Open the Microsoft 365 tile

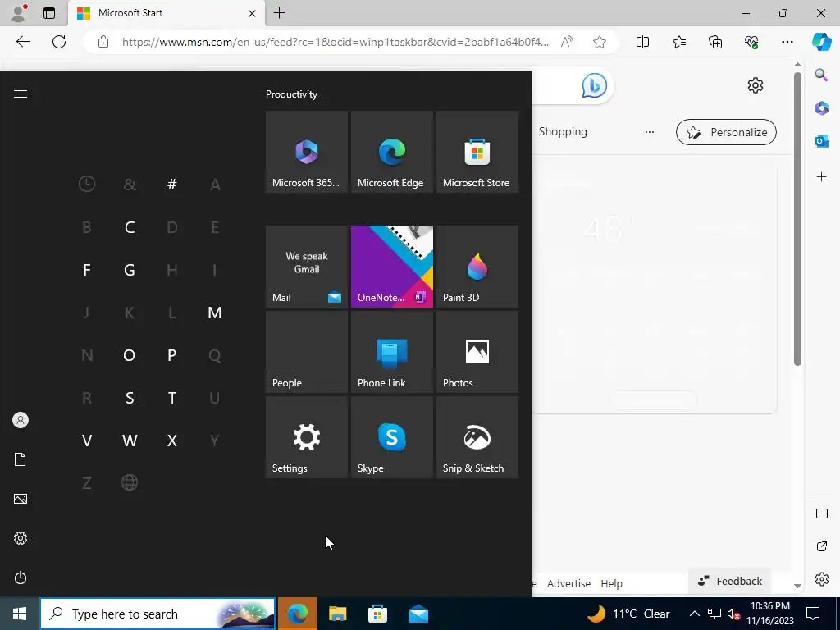[307, 152]
